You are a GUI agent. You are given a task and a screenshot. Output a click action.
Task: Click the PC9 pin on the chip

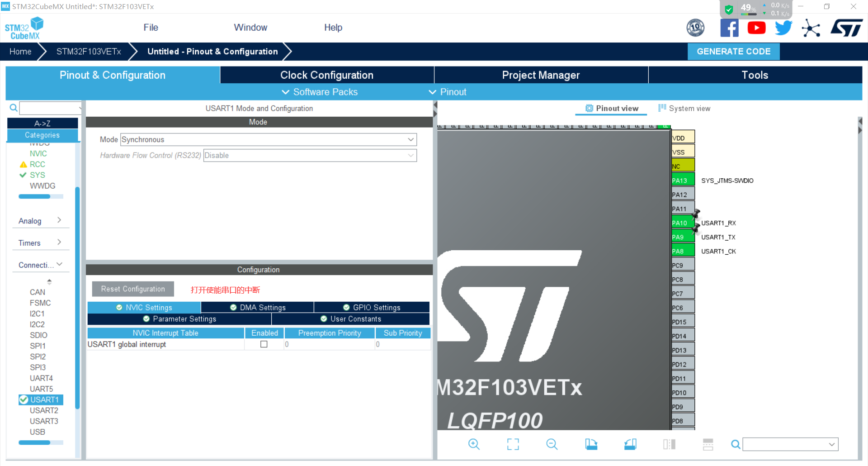[683, 265]
